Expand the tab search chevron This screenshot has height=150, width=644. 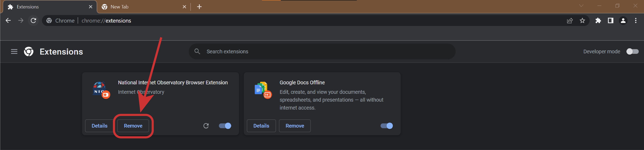coord(581,6)
